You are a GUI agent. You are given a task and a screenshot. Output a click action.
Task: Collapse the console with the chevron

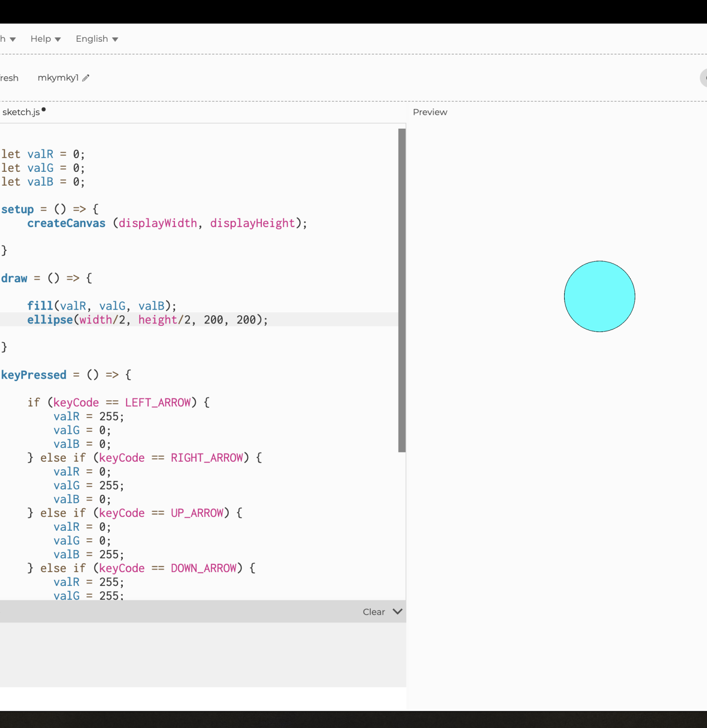pyautogui.click(x=398, y=611)
